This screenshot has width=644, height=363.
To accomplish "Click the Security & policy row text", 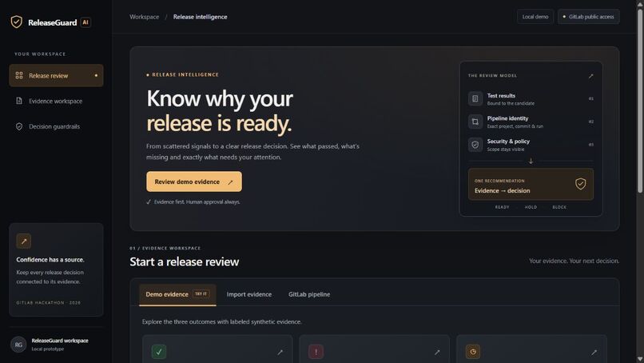I will tap(508, 145).
